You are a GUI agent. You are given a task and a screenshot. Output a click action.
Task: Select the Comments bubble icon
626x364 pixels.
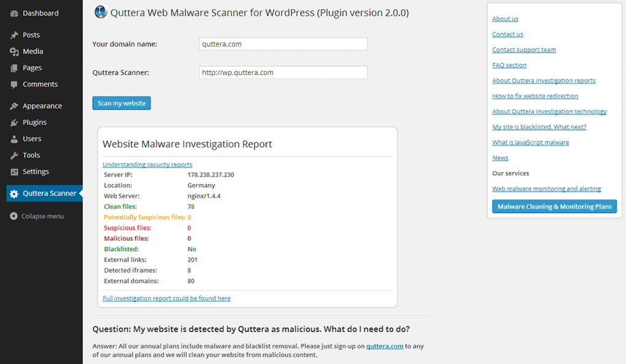(14, 85)
